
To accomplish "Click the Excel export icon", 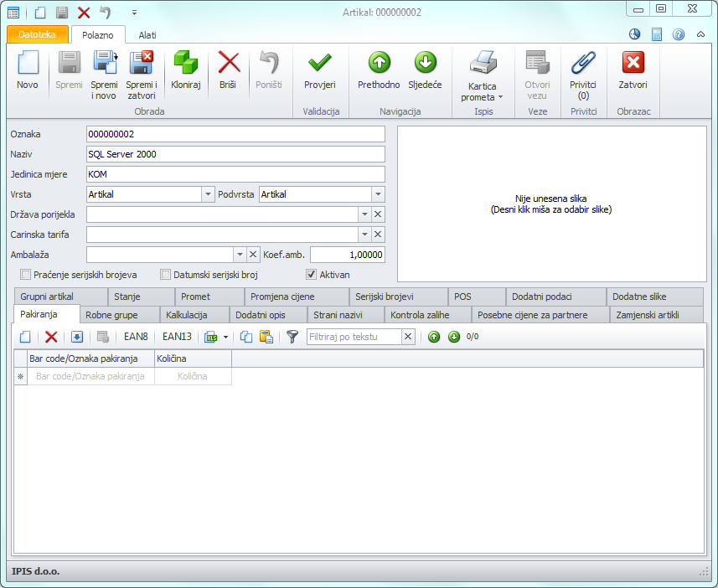I will point(211,337).
